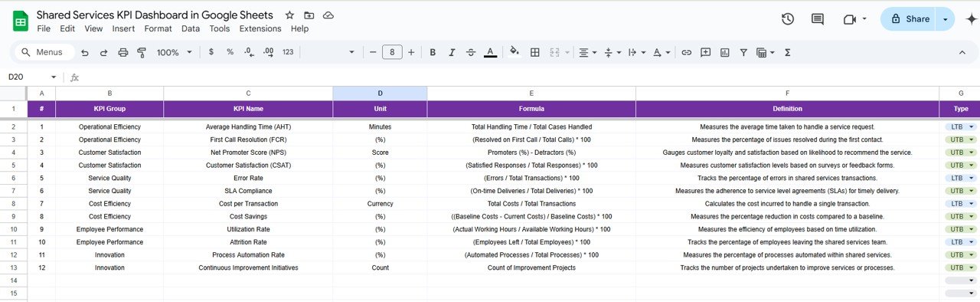Create a filter

743,52
